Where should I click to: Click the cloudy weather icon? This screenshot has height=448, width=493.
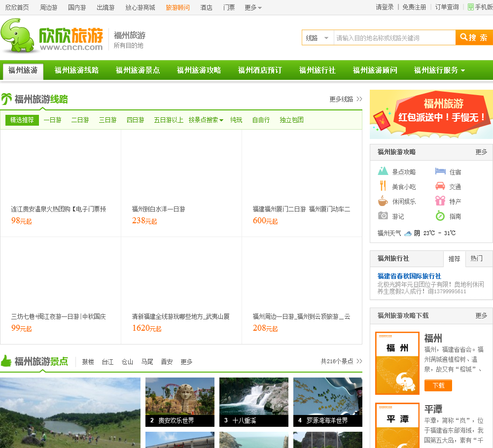click(408, 233)
